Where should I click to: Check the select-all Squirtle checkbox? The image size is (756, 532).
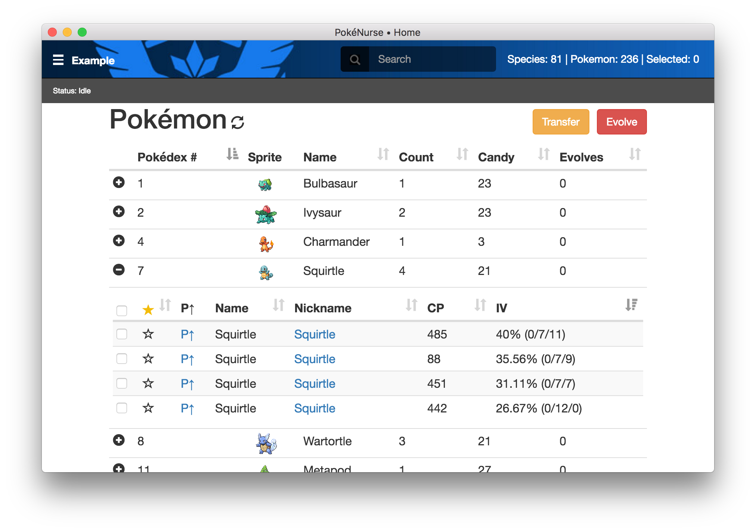(x=122, y=310)
